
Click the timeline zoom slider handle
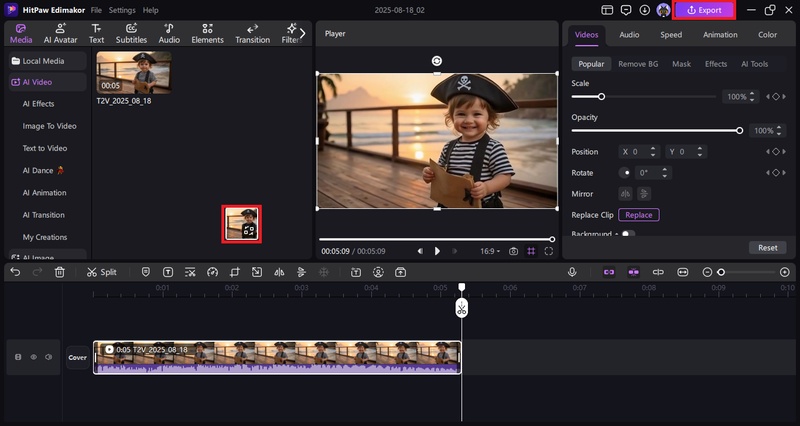coord(721,272)
